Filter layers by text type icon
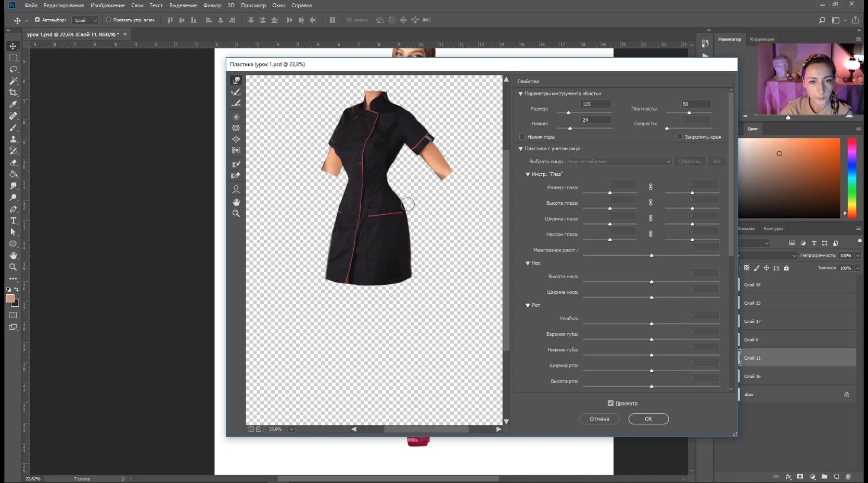Screen dimensions: 868x483 814,243
